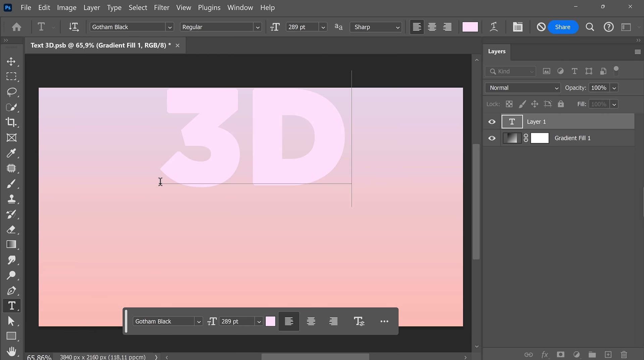Screen dimensions: 644x360
Task: Expand font size dropdown in floating bar
Action: [259, 321]
